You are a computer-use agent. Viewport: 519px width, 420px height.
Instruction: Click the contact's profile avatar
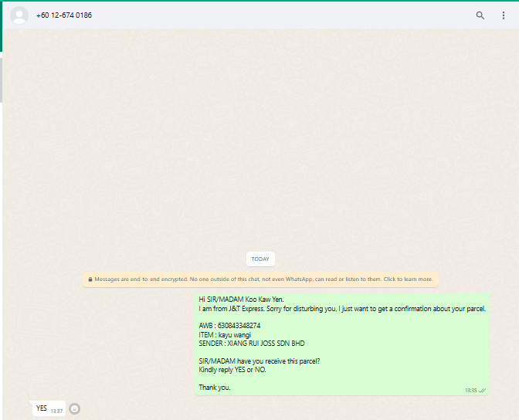click(x=20, y=15)
